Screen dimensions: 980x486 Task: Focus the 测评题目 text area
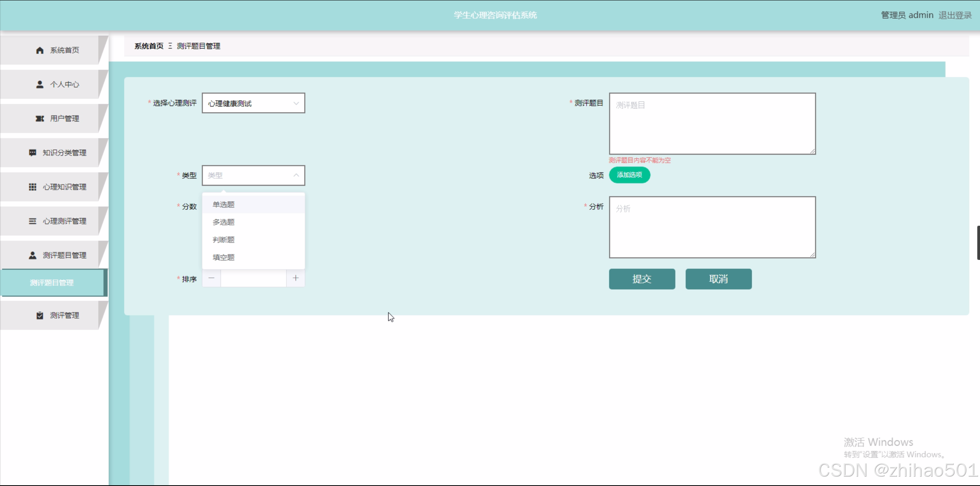[712, 124]
